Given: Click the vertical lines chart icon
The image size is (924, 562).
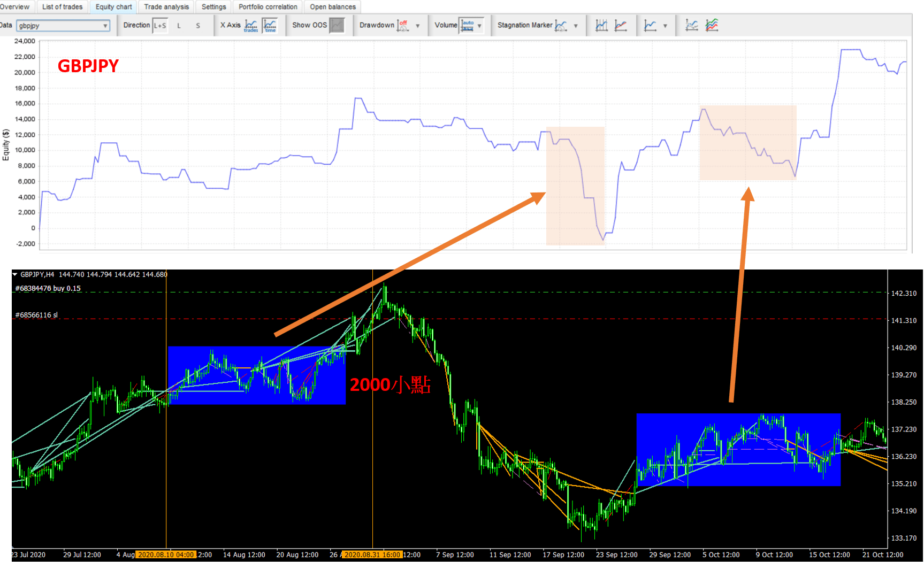Looking at the screenshot, I should point(601,25).
